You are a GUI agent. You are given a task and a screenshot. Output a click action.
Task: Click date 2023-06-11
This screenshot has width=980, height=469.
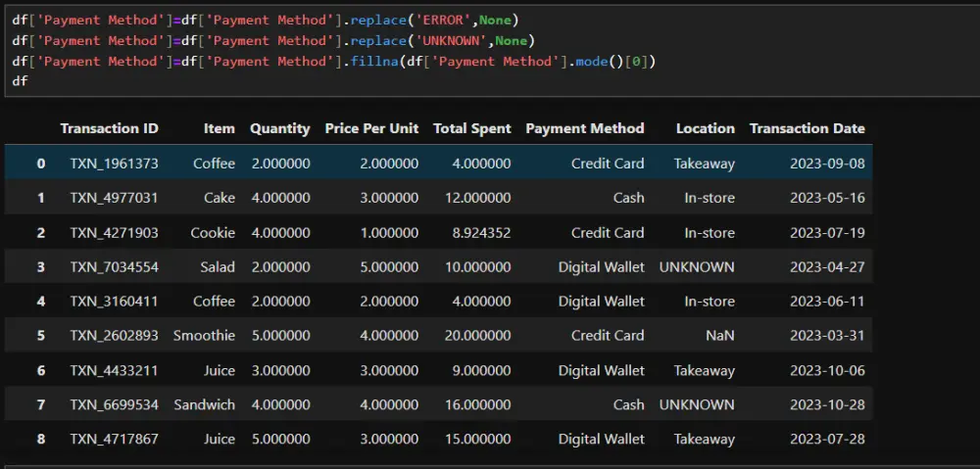[x=827, y=301]
